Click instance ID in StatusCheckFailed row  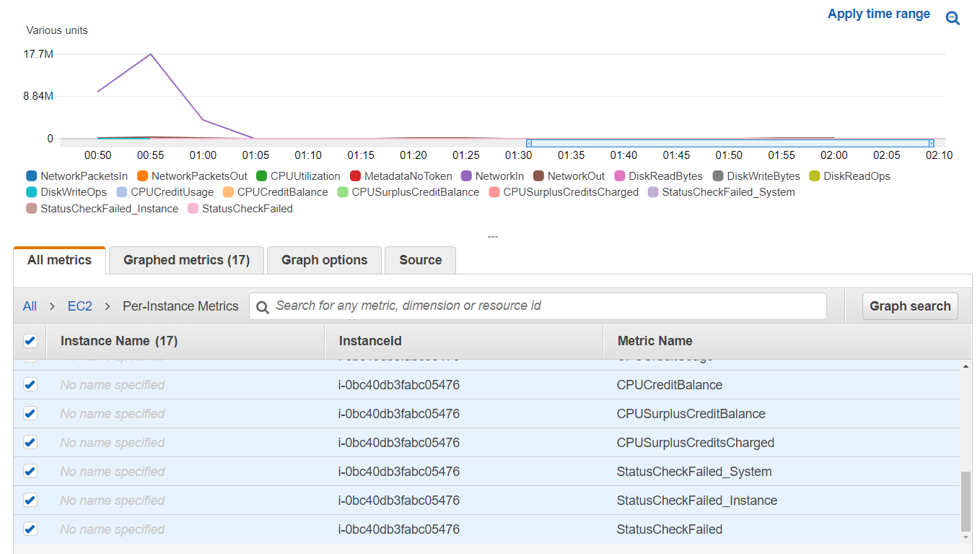click(399, 529)
